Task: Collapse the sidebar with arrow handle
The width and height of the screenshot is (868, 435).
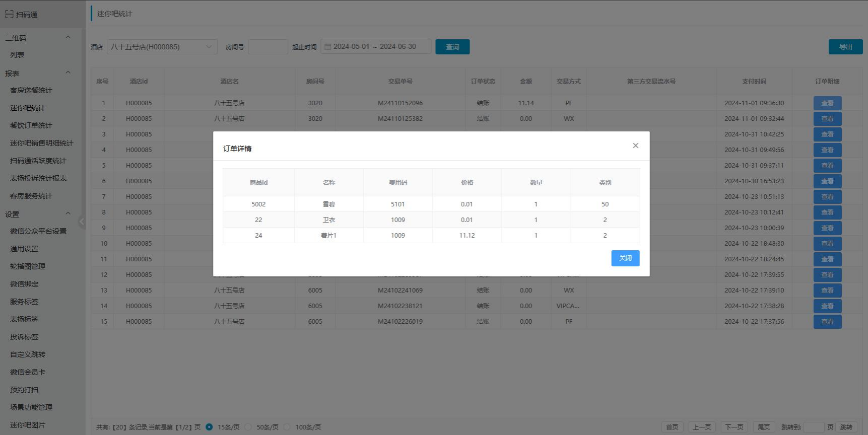Action: point(82,222)
